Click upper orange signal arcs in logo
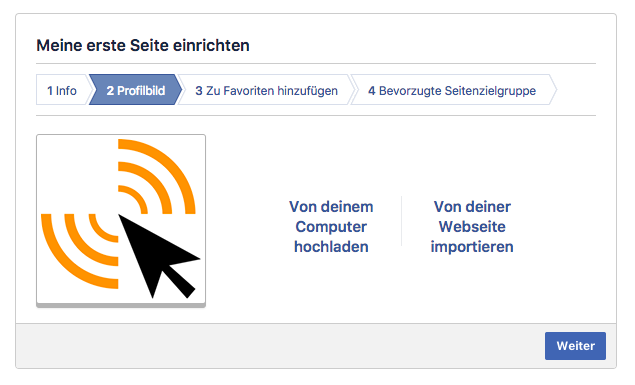The image size is (635, 385). 157,177
